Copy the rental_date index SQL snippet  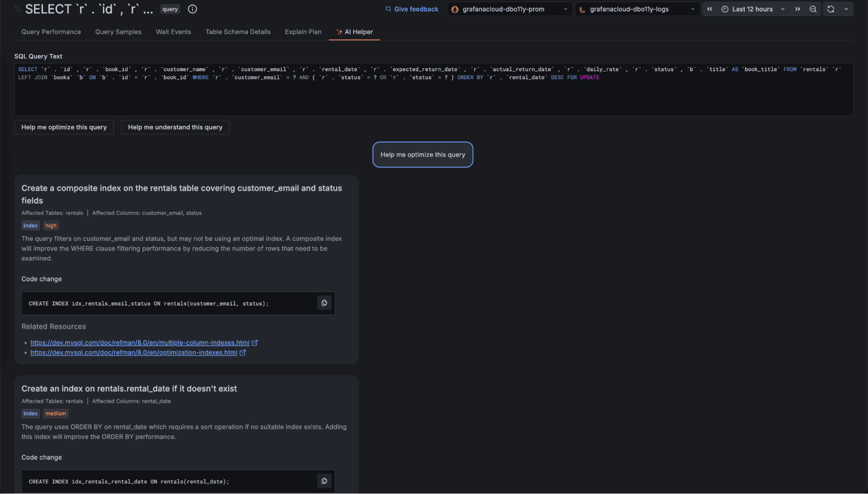click(324, 481)
